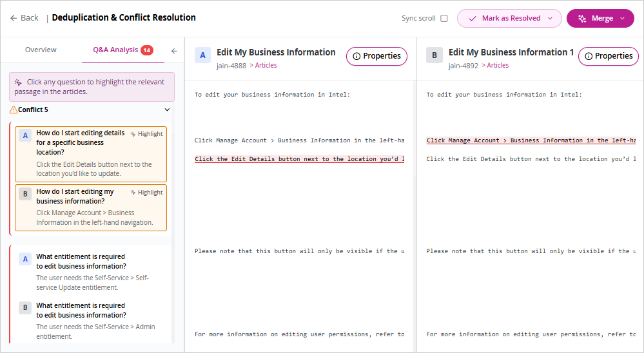Click the A badge next to the Edit Details question
The image size is (644, 353).
[25, 135]
